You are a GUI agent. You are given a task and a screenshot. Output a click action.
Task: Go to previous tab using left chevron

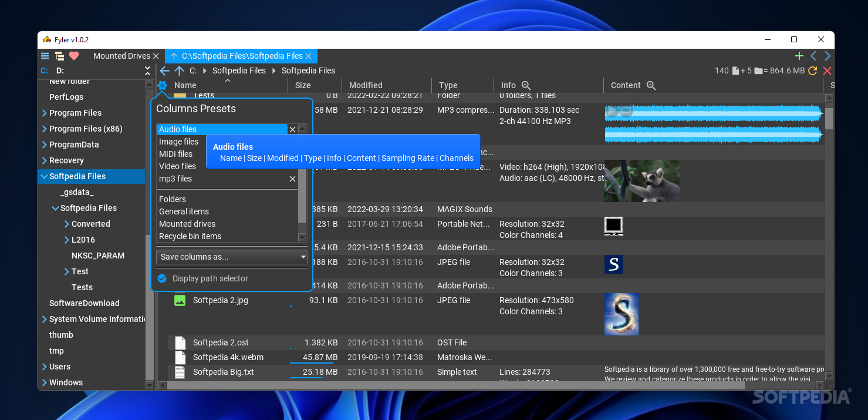point(813,56)
